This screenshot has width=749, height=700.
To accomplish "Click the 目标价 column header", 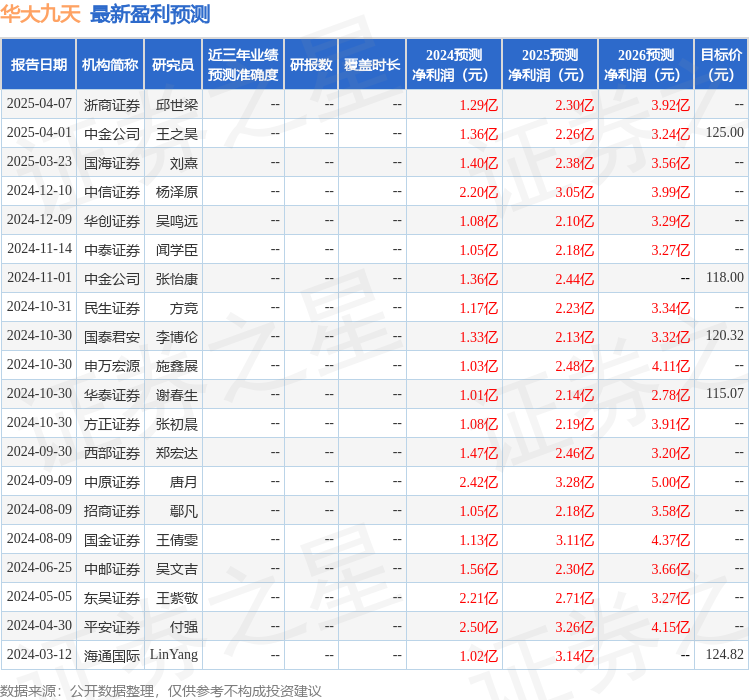I will (721, 65).
